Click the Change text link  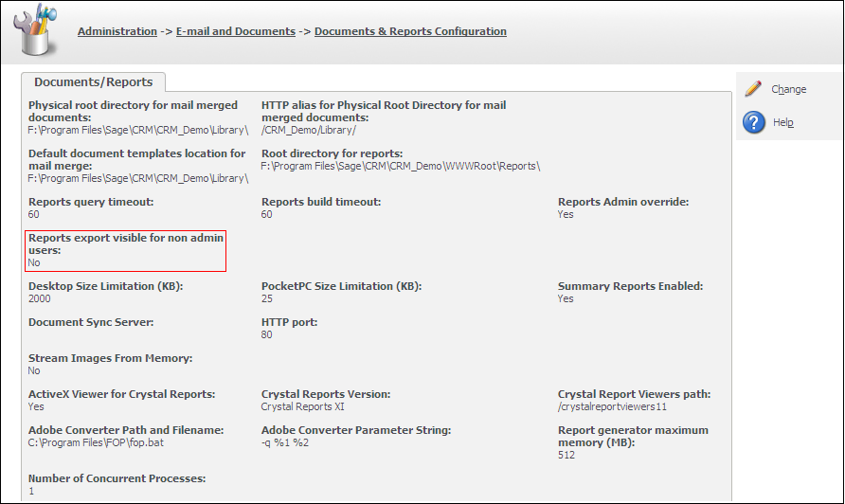(788, 89)
